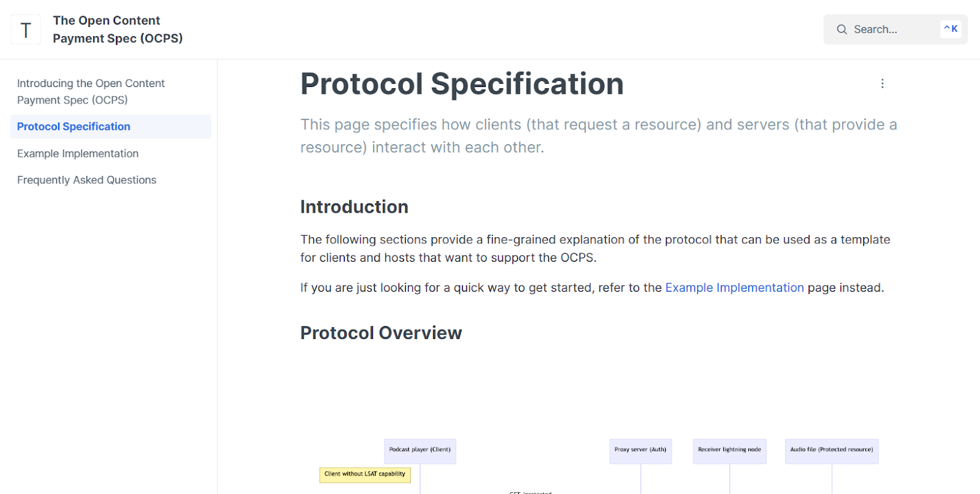Select Protocol Specification in the sidebar
Screen dimensions: 980x494
73,127
